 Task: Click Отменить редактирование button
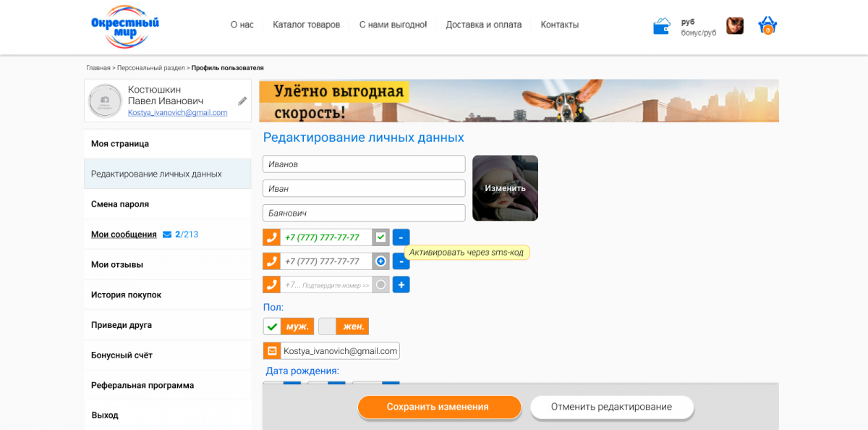pyautogui.click(x=611, y=407)
